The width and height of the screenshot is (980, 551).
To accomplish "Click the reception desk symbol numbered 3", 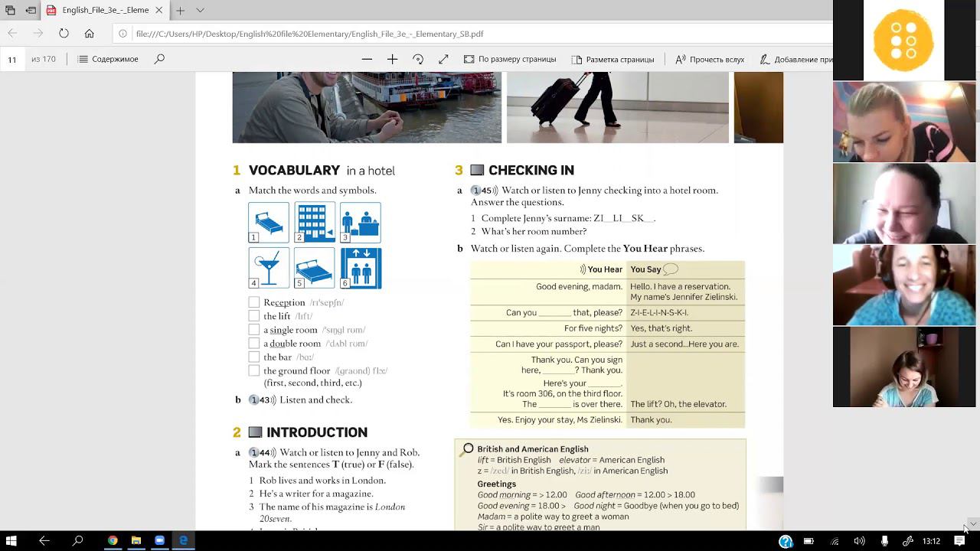I will (361, 222).
